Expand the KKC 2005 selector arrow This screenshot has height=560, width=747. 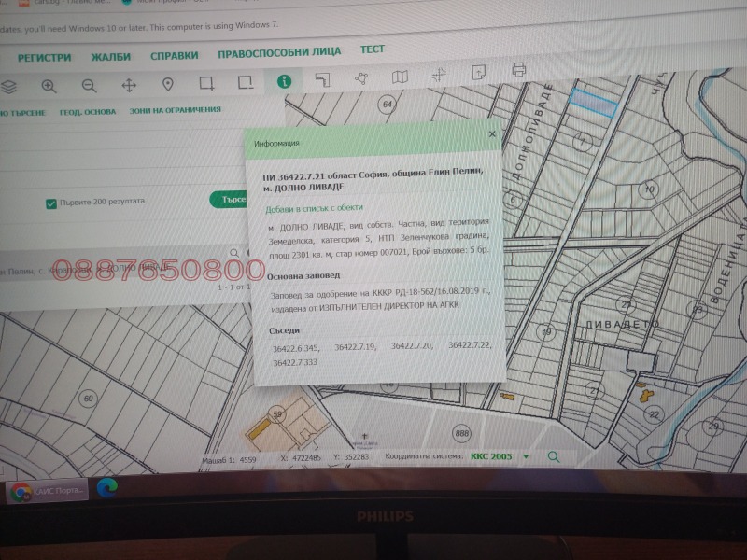pos(527,455)
